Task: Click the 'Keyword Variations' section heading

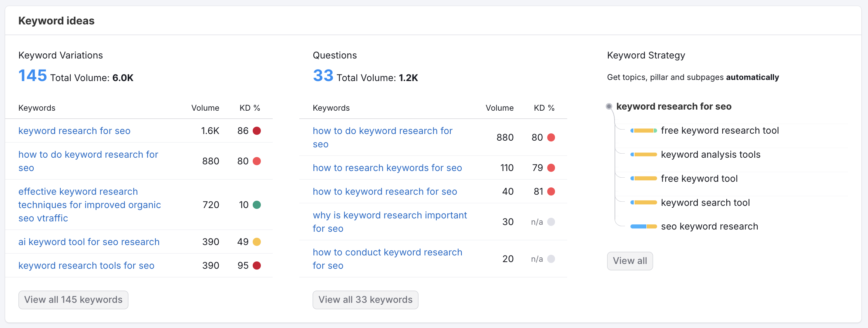Action: [x=61, y=56]
